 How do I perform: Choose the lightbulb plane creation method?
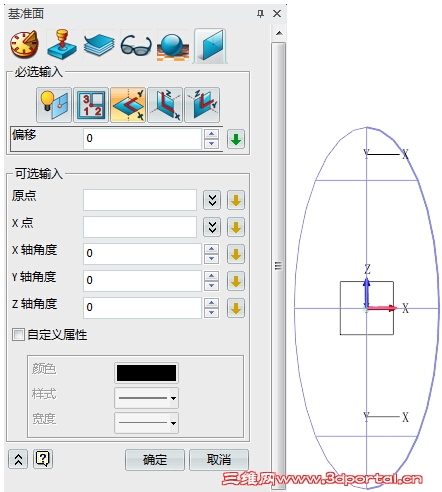[54, 105]
